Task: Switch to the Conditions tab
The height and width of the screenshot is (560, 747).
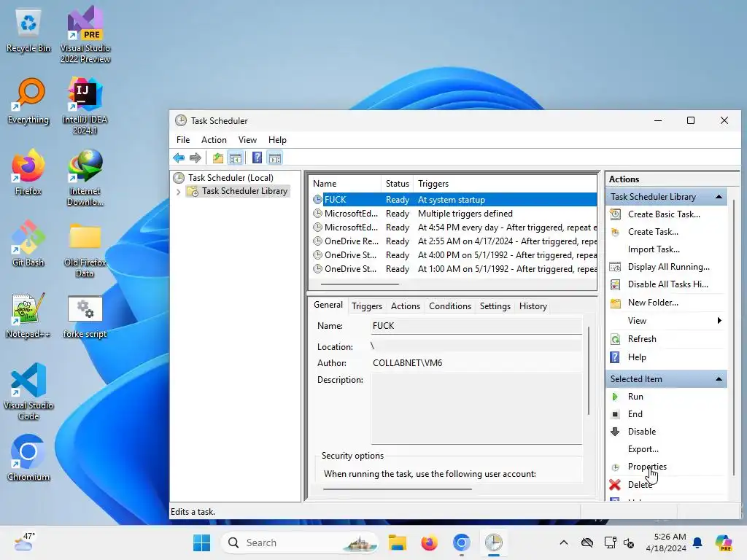Action: pos(449,306)
